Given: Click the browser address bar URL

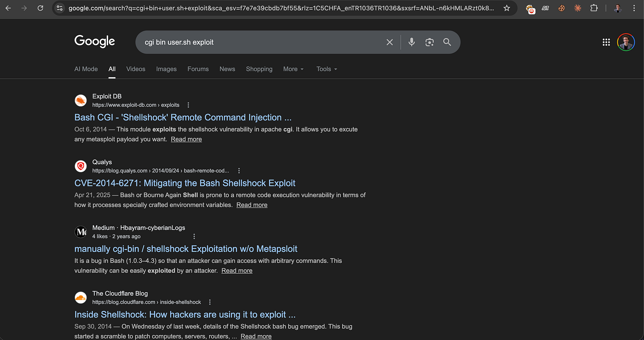Looking at the screenshot, I should coord(282,8).
